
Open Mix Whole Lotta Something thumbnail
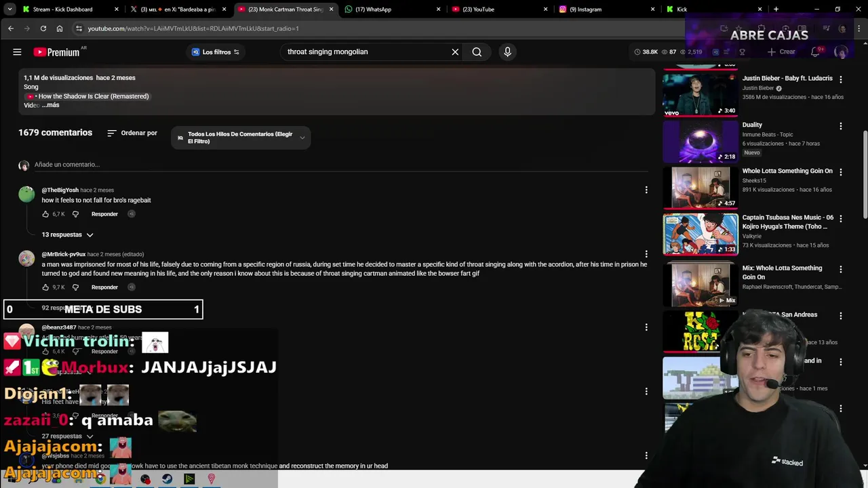point(701,284)
